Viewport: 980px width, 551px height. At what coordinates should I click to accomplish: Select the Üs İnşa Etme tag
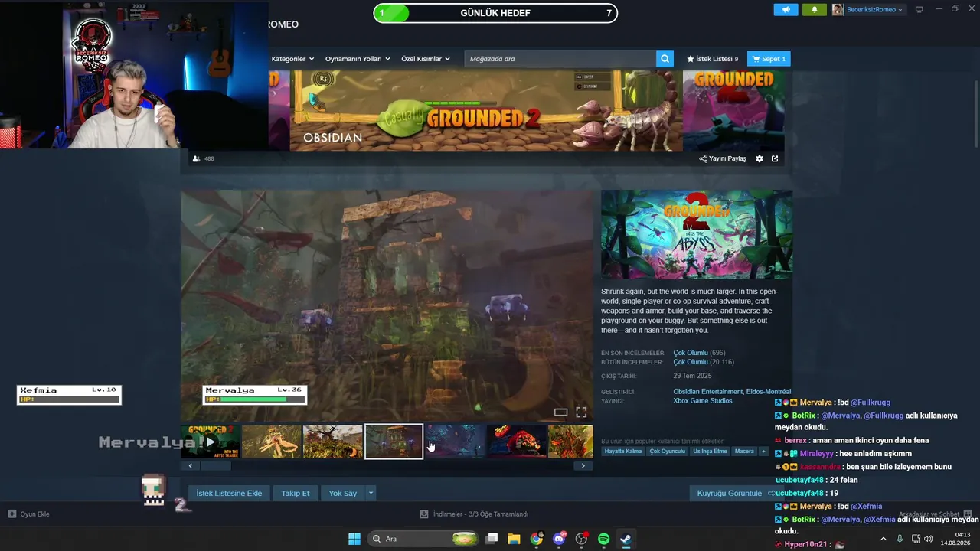click(x=710, y=452)
